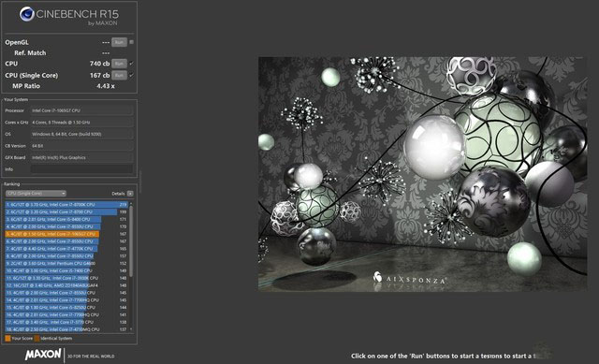Click the Cores x GHz value field

81,123
